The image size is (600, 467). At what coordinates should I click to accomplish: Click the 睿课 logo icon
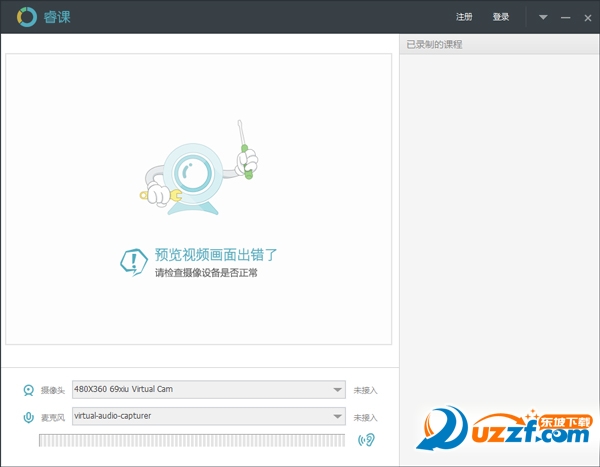pyautogui.click(x=27, y=17)
